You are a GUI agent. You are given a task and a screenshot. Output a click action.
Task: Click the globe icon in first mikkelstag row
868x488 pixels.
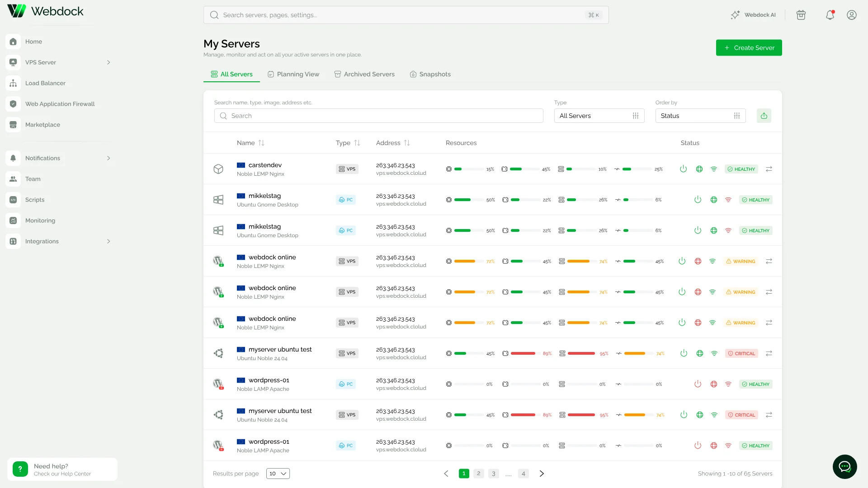[x=714, y=200]
